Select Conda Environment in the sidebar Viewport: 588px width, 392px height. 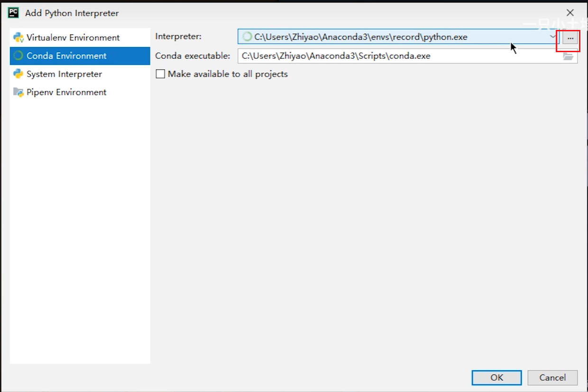coord(80,56)
